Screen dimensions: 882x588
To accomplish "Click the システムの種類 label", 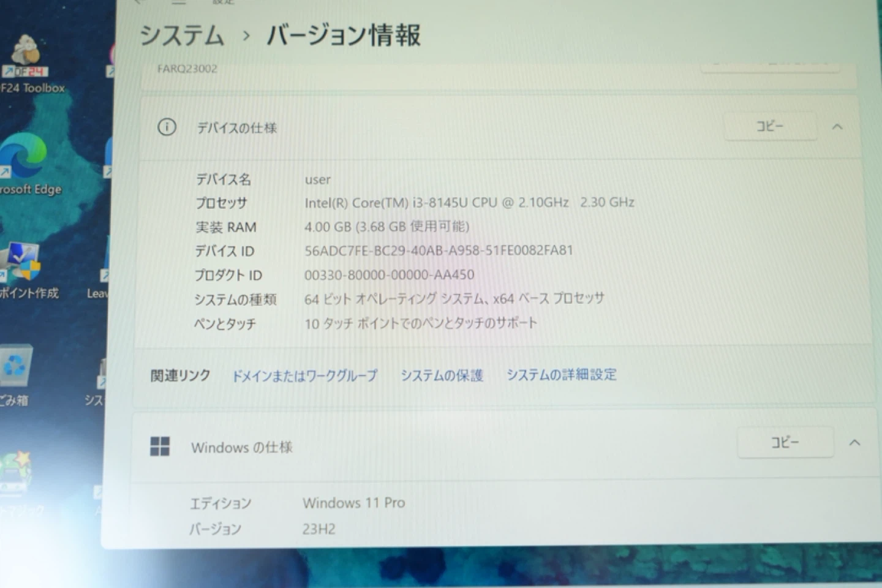I will (x=236, y=300).
